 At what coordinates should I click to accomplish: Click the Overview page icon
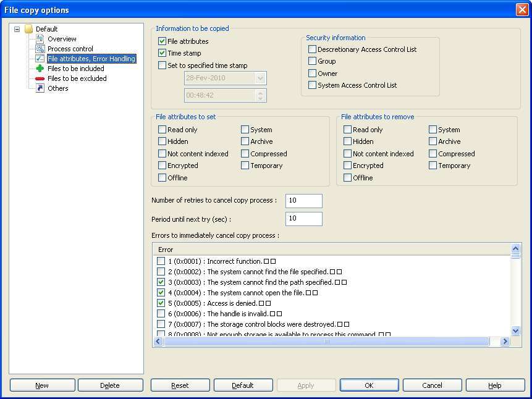[x=40, y=39]
